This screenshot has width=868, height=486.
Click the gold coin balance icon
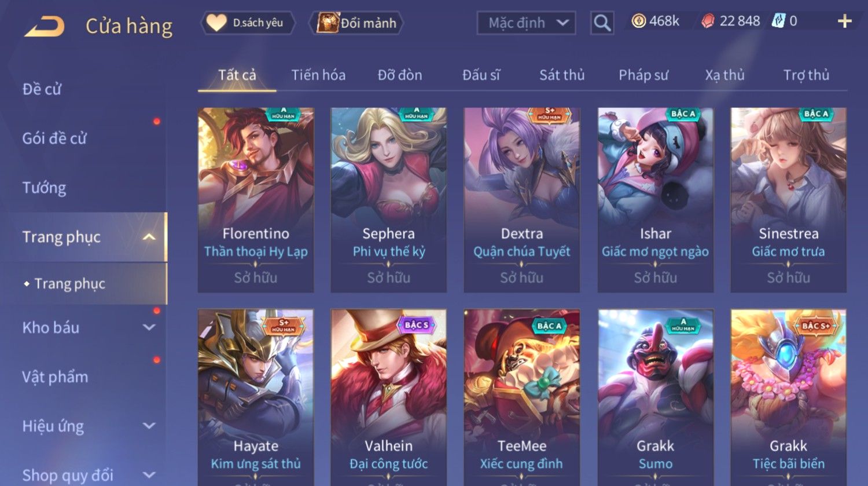(x=638, y=21)
